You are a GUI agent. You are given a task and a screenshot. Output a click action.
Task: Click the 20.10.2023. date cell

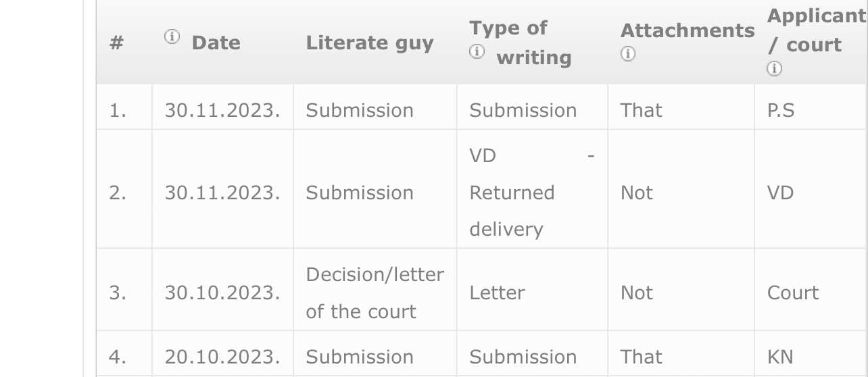pyautogui.click(x=222, y=357)
